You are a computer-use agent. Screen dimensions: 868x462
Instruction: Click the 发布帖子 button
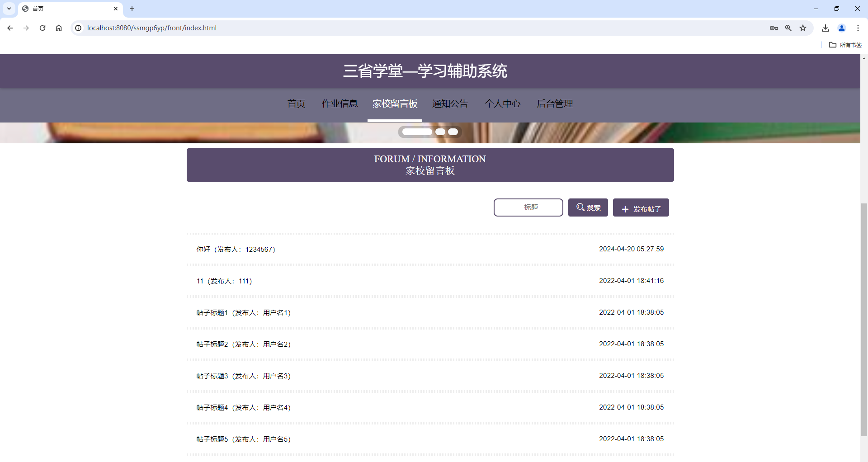click(x=641, y=207)
